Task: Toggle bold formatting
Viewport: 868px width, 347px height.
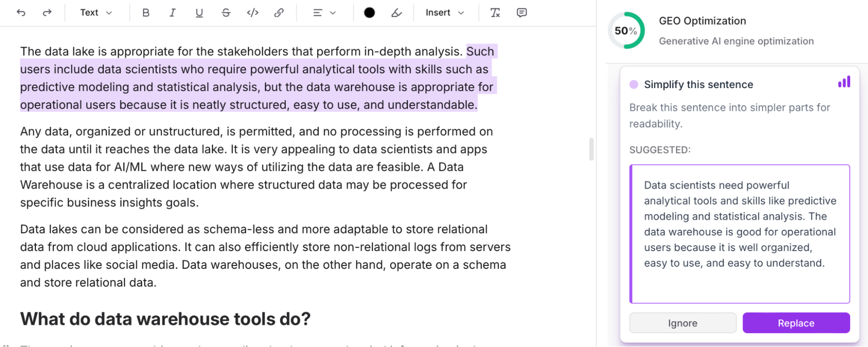Action: (x=146, y=13)
